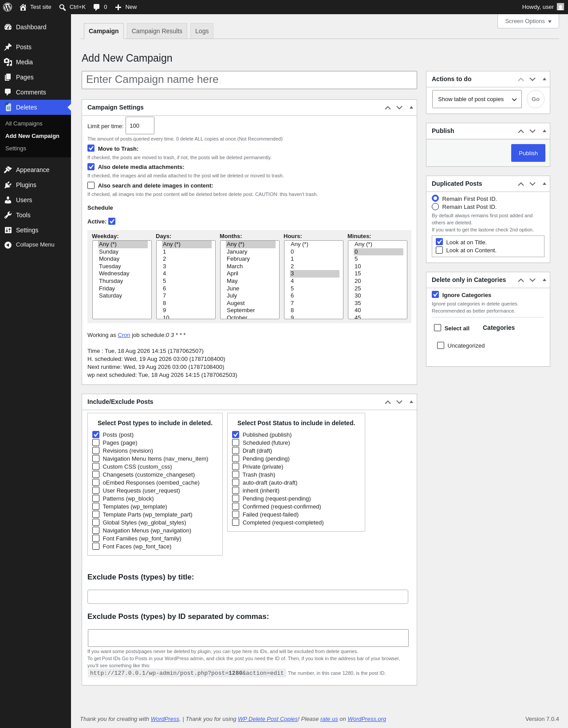The height and width of the screenshot is (728, 568).
Task: Collapse the Include/Exclude Posts panel toggle
Action: (x=411, y=402)
